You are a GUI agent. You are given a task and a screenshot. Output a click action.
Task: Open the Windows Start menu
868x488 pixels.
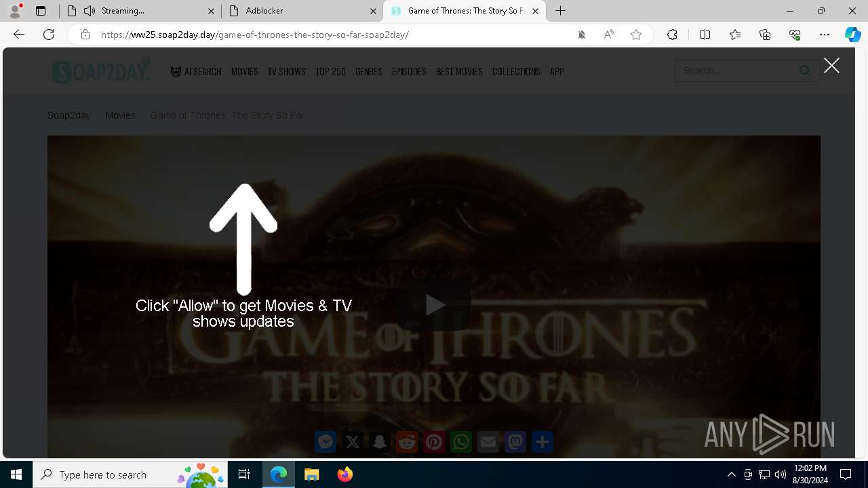pos(16,474)
